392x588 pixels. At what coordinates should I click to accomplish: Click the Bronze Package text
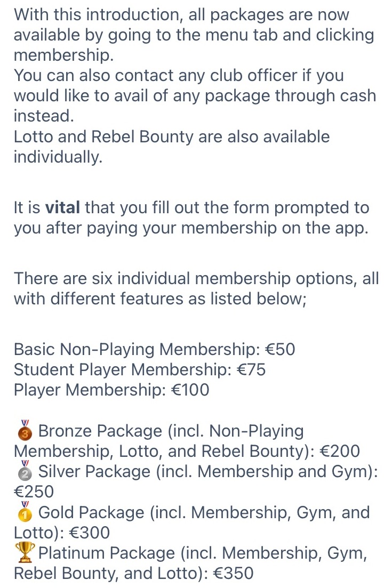point(100,431)
